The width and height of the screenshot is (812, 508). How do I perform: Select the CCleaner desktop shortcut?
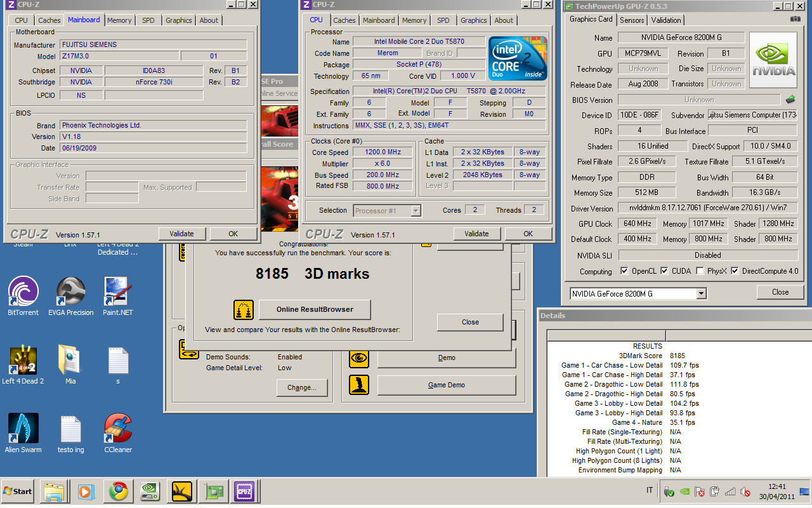click(x=118, y=434)
